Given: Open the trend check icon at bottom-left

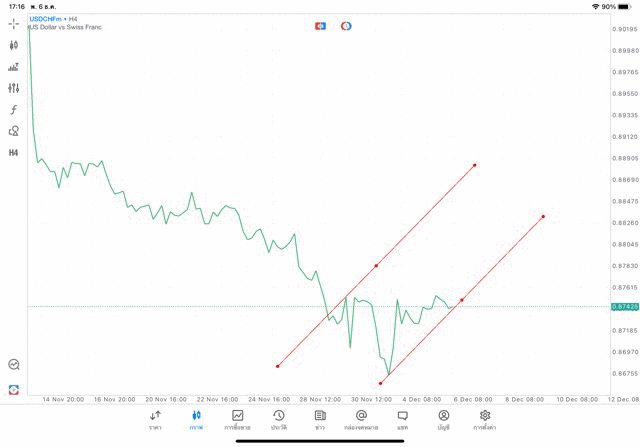Looking at the screenshot, I should (x=14, y=365).
